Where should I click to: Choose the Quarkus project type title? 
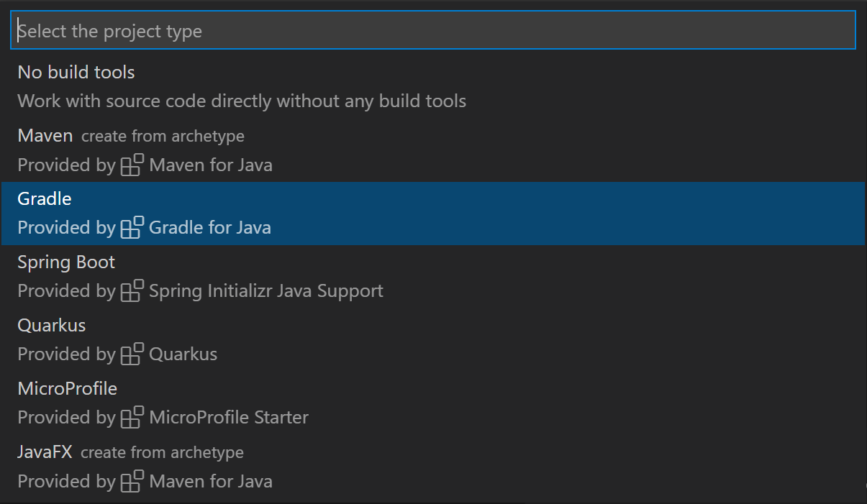click(51, 325)
